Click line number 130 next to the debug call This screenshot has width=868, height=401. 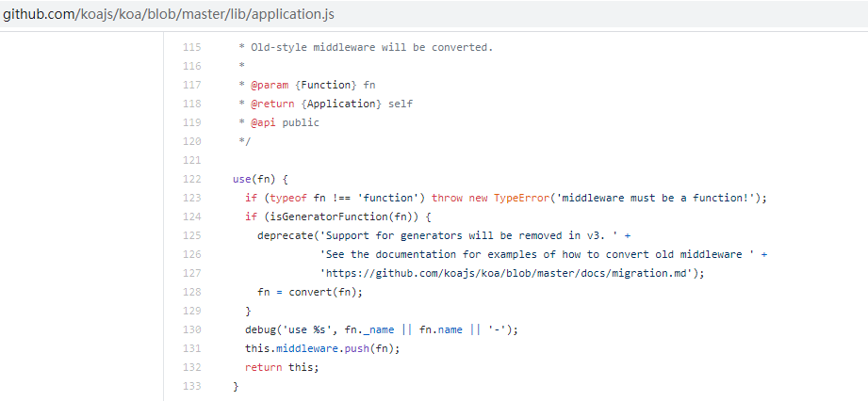click(191, 329)
